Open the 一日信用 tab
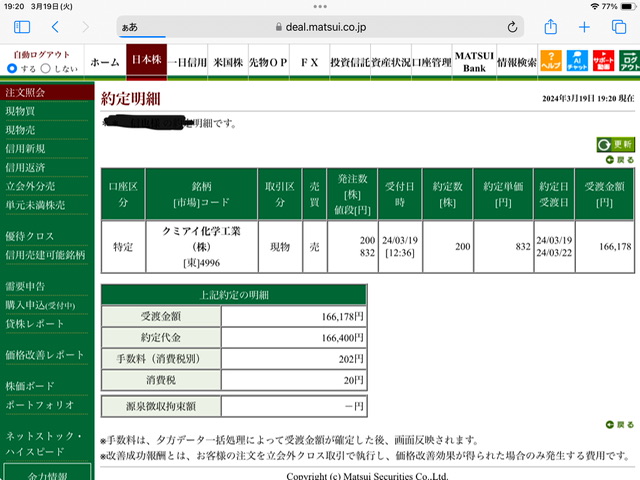The width and height of the screenshot is (640, 480). coord(187,62)
